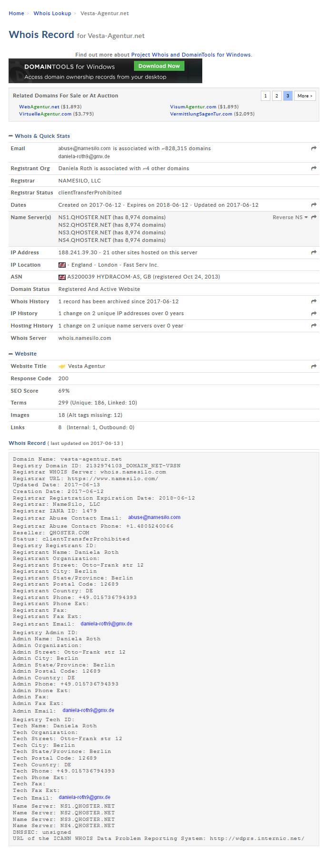The height and width of the screenshot is (868, 326).
Task: Open the WebAgentur.net domain link
Action: (x=39, y=107)
